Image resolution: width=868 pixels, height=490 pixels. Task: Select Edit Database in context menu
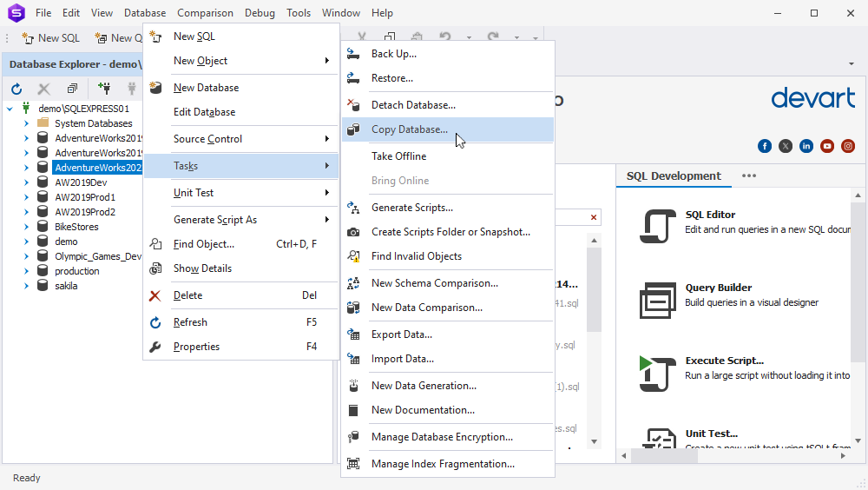pos(240,112)
